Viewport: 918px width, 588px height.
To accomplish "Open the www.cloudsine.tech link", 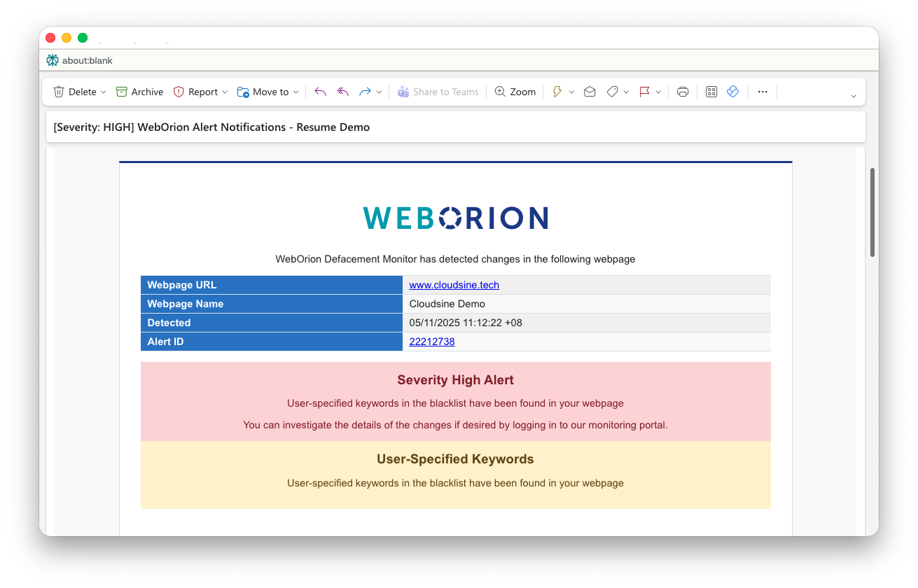I will point(454,285).
